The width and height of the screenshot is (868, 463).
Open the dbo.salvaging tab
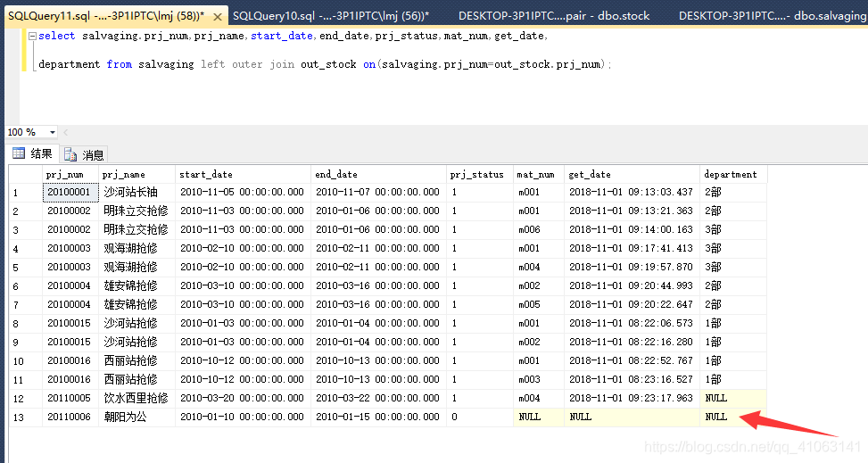pos(772,16)
